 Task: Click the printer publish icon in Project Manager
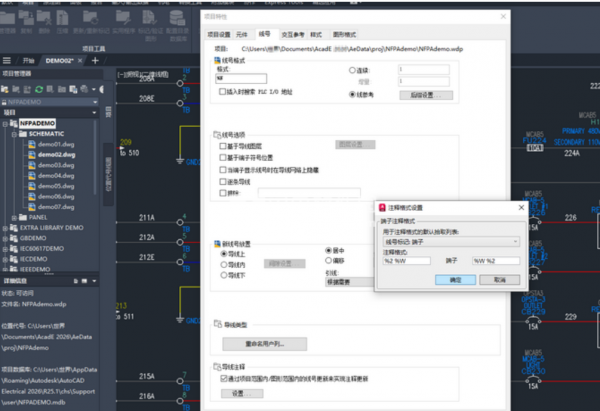tap(84, 90)
